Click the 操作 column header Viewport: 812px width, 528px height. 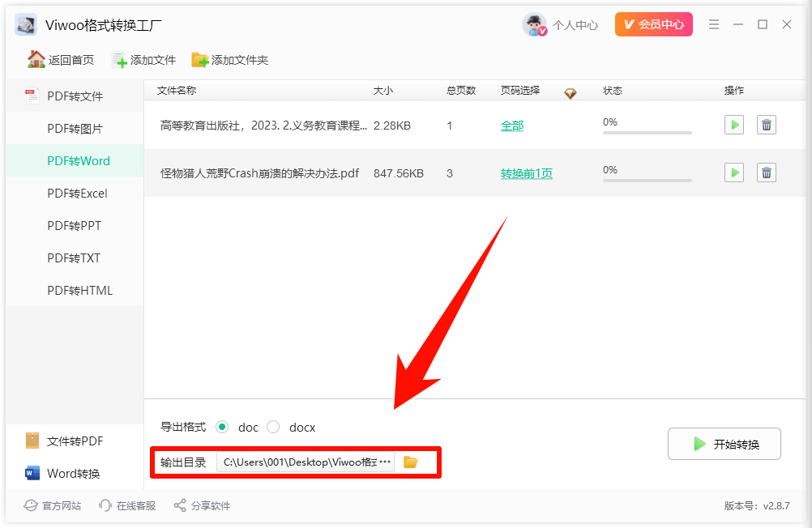click(734, 91)
